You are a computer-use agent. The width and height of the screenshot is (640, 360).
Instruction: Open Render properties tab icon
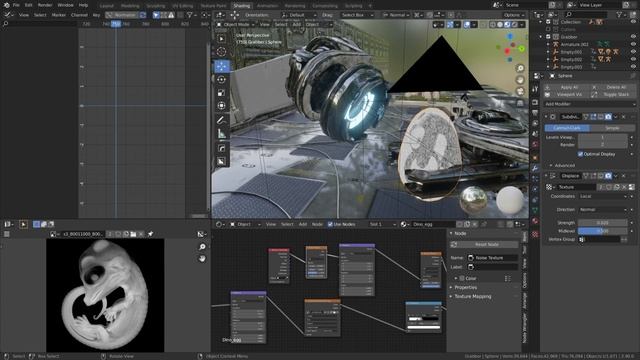[535, 102]
